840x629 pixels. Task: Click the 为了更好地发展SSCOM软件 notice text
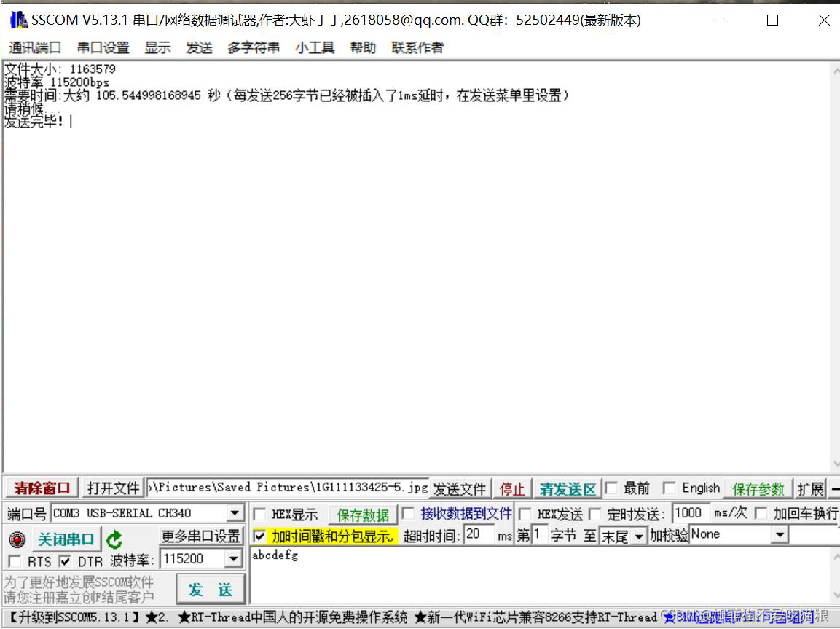pos(79,582)
